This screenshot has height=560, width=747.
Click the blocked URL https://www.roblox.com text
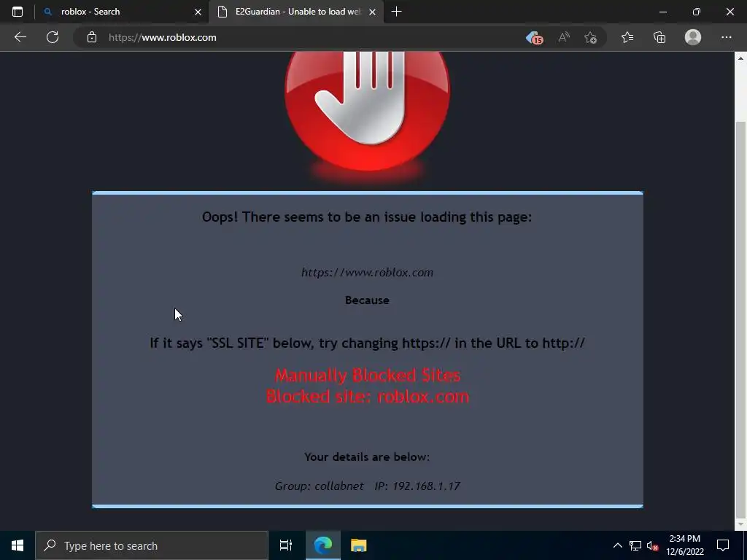tap(368, 273)
